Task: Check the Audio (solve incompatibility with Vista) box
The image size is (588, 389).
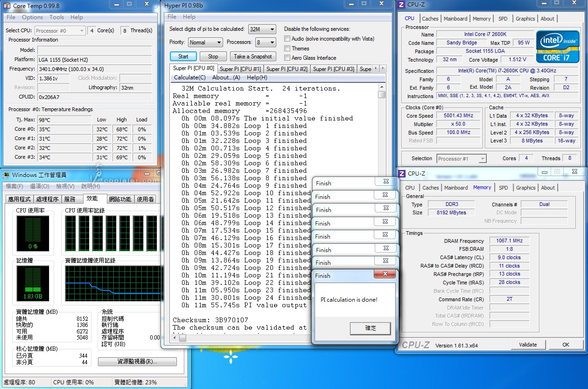Action: 287,39
